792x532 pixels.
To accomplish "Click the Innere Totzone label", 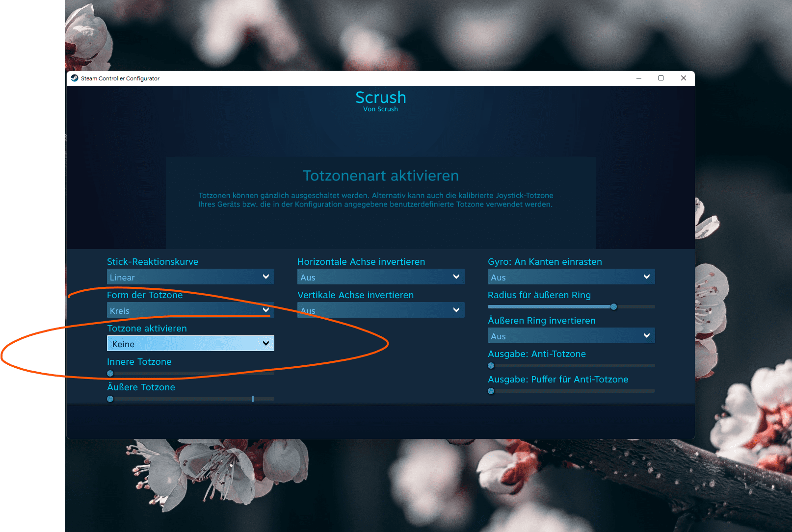I will point(139,362).
